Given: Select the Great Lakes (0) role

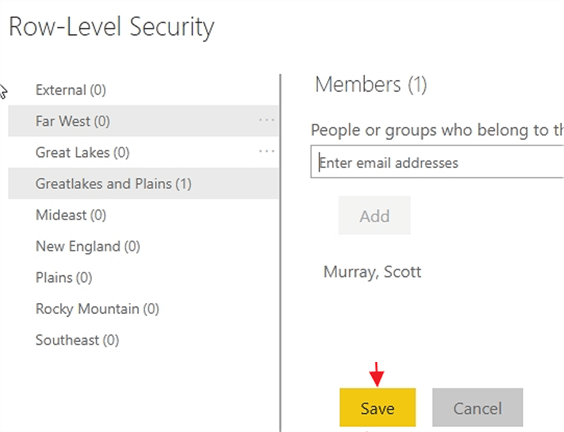Looking at the screenshot, I should click(143, 152).
